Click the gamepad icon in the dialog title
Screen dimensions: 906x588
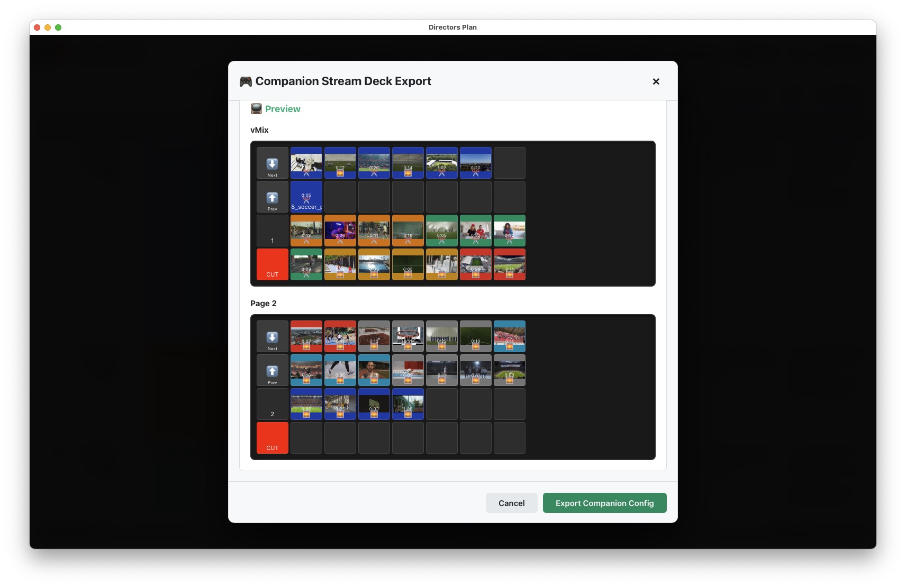(x=244, y=81)
